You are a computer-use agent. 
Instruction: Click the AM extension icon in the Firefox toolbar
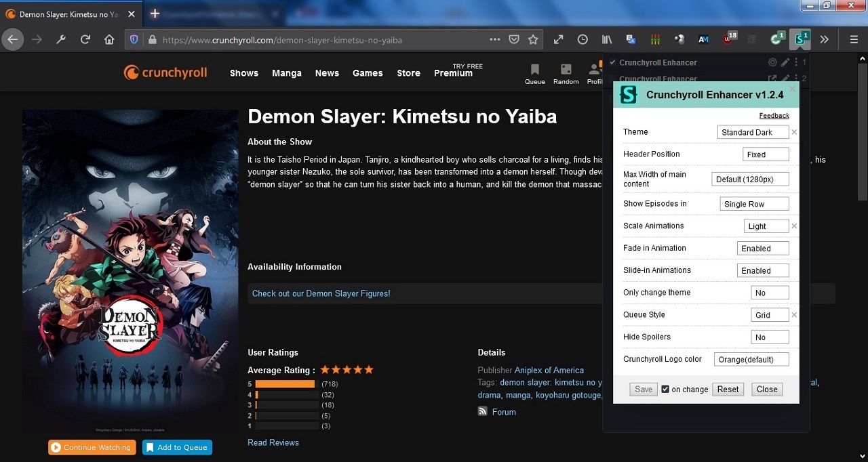(x=703, y=40)
